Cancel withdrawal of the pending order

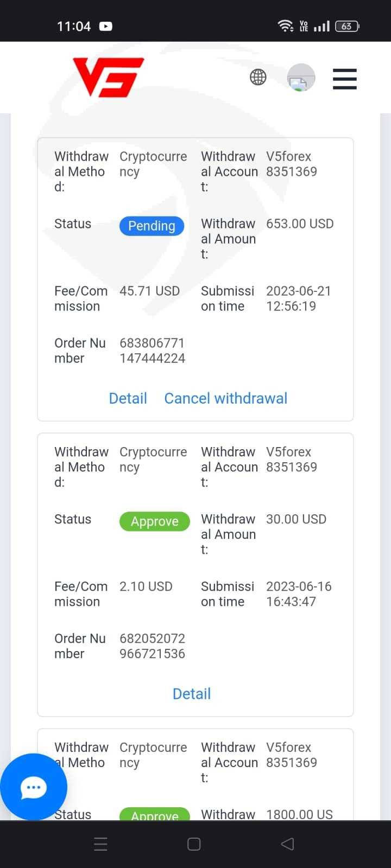coord(225,398)
